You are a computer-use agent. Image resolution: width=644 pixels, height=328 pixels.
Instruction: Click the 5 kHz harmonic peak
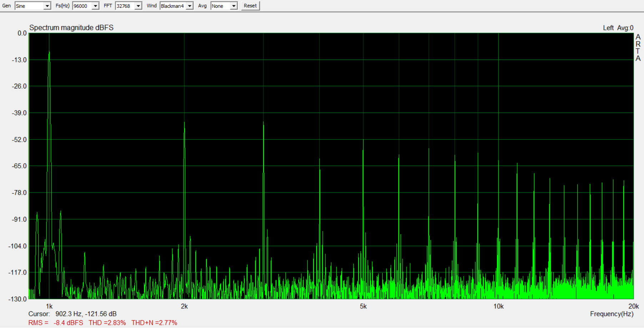(363, 140)
